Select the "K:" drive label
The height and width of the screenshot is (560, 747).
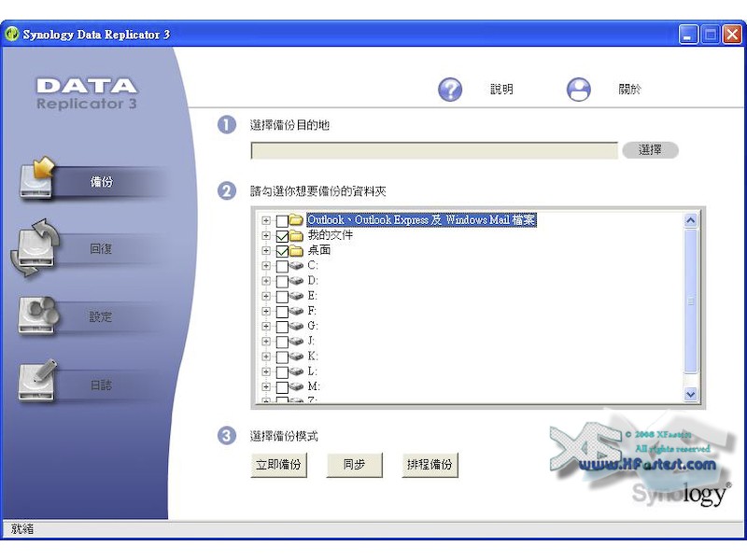point(313,357)
